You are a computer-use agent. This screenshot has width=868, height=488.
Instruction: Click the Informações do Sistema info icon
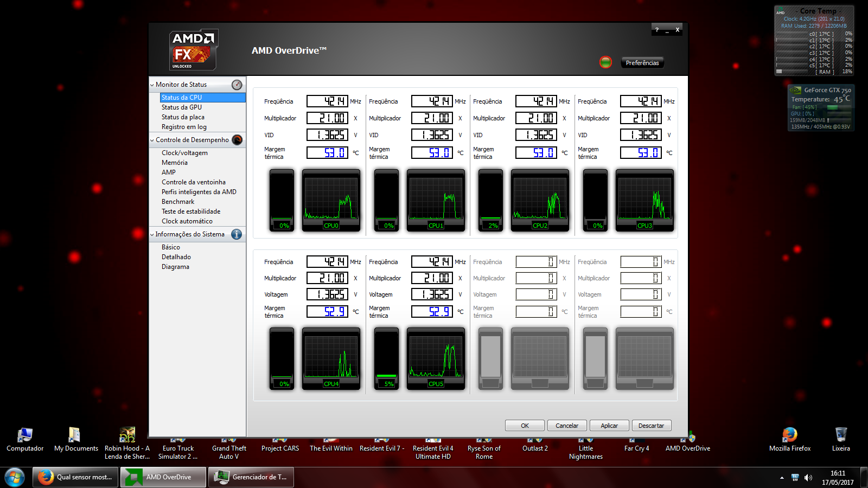[x=237, y=234]
